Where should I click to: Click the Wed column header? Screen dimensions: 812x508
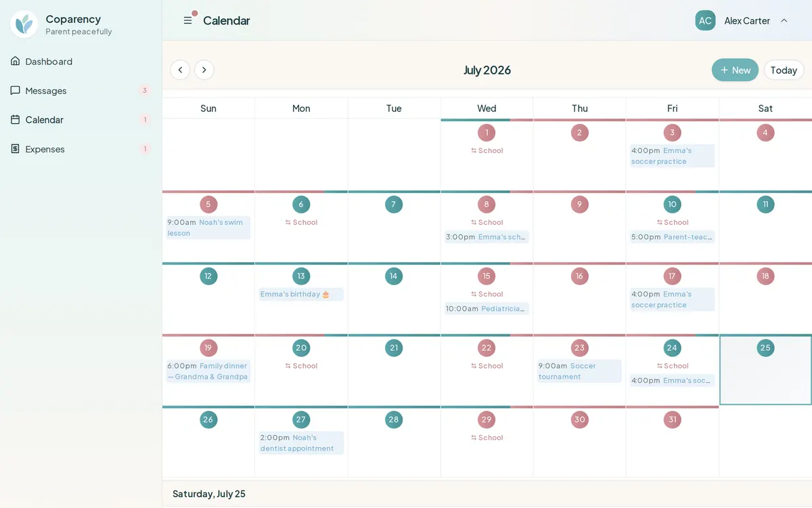[487, 108]
